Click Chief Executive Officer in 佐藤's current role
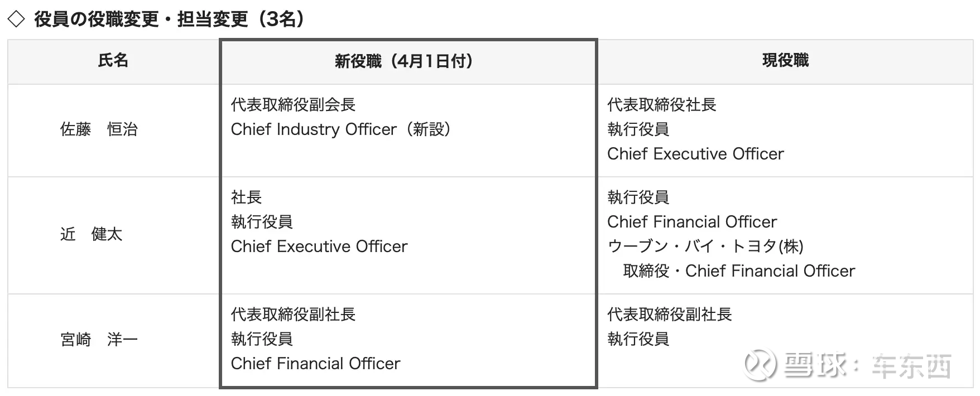This screenshot has height=396, width=980. tap(695, 154)
